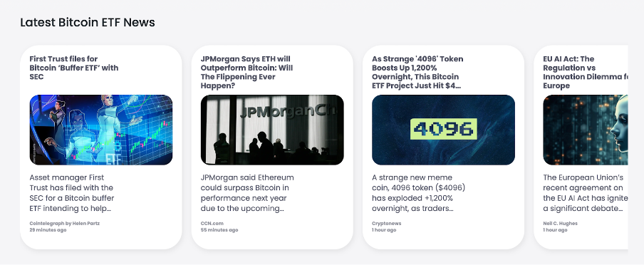Open the Strange '4096' Token article headline
This screenshot has width=644, height=265.
click(x=417, y=73)
